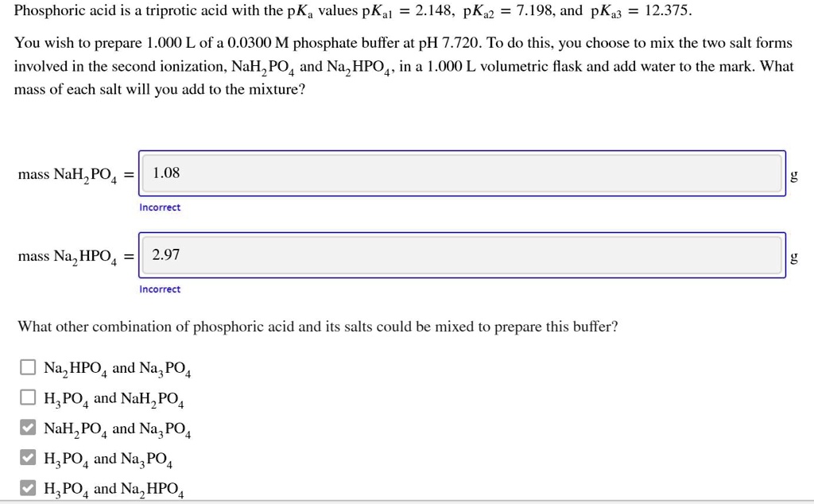The image size is (814, 504).
Task: Click the Incorrect label under the first answer
Action: (x=160, y=207)
